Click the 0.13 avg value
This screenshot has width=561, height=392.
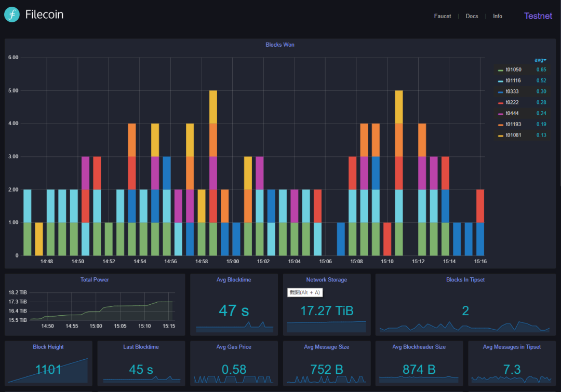click(541, 135)
